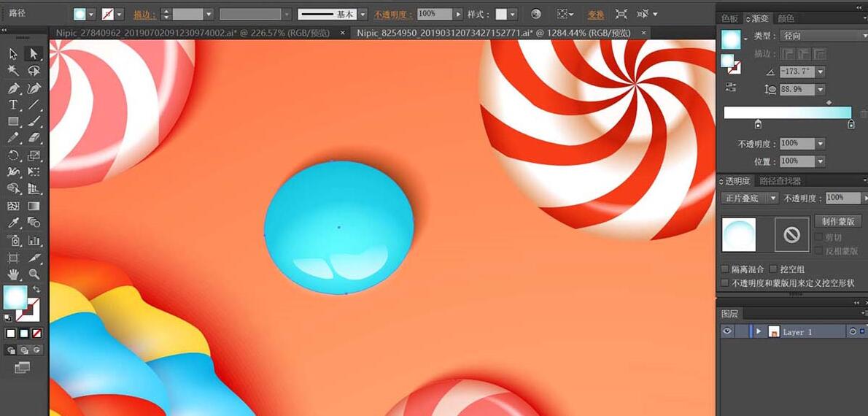Select the Rotate tool
The image size is (868, 416).
tap(13, 155)
